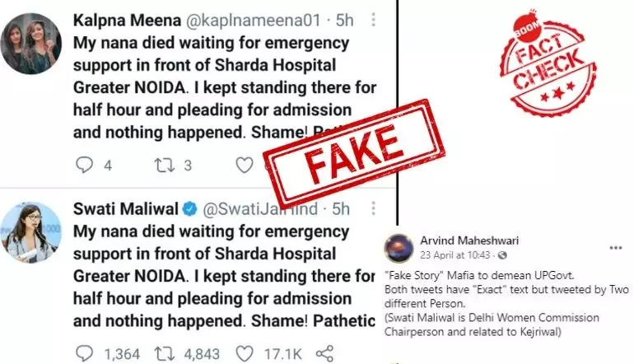Open more options on Kalpna Meena's tweet
This screenshot has height=364, width=634.
tap(373, 20)
